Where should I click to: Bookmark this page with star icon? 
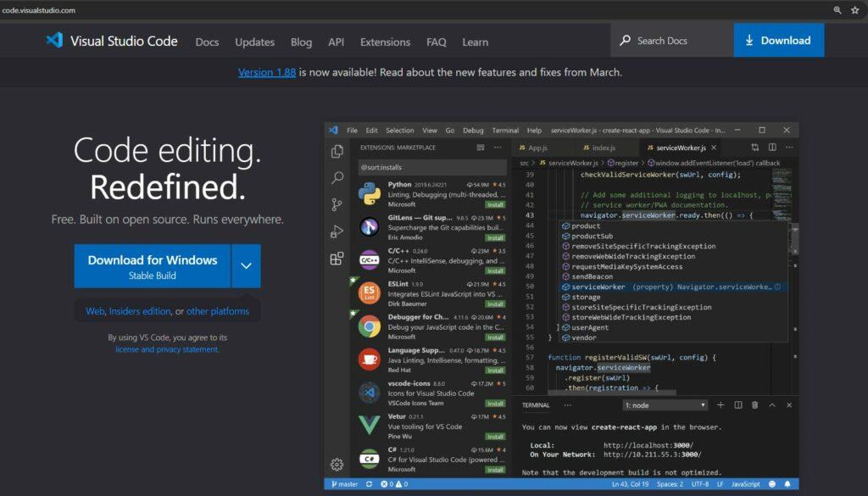click(854, 10)
